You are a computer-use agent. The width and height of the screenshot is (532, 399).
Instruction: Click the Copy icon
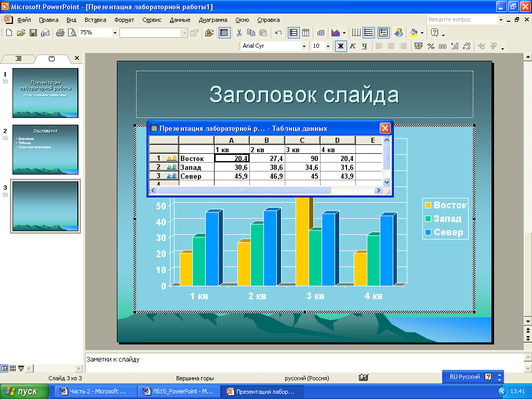(251, 33)
